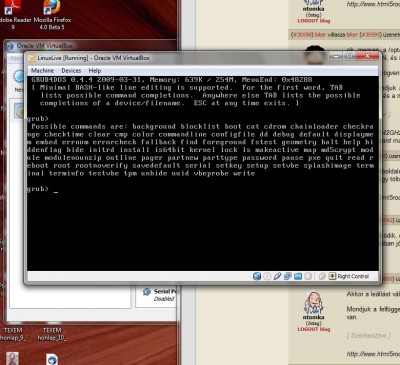Click the hard disk activity status icon
The height and width of the screenshot is (365, 400).
[257, 276]
